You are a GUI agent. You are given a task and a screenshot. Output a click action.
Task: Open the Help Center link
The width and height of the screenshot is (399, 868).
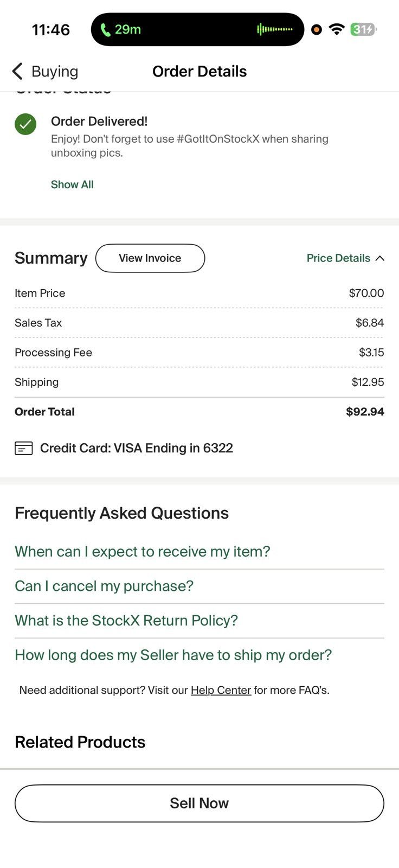tap(221, 690)
